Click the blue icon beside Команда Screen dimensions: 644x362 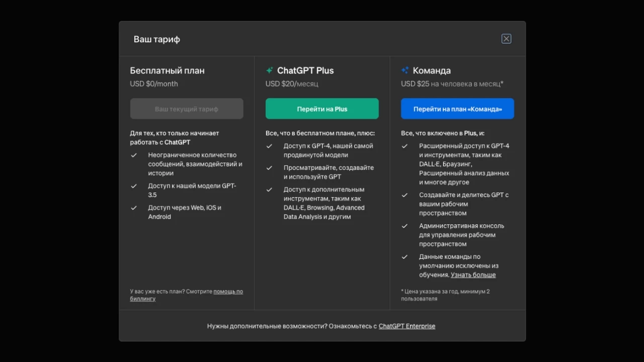[x=405, y=70]
